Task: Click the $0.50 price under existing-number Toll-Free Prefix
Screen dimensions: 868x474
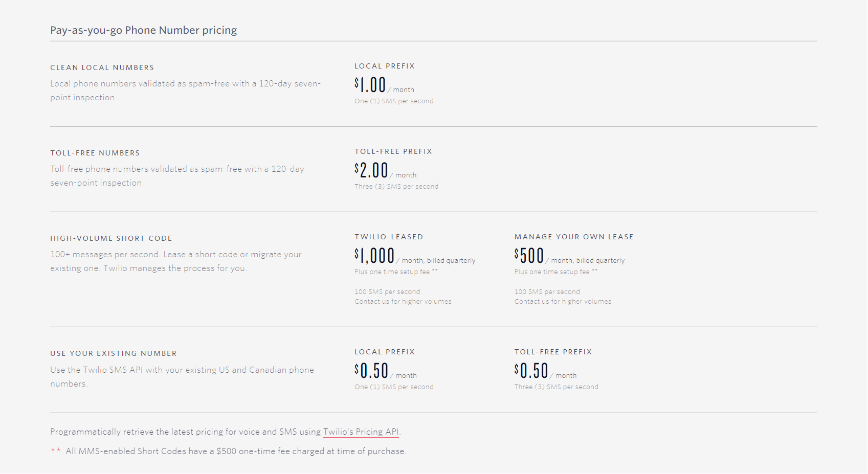Action: click(531, 371)
